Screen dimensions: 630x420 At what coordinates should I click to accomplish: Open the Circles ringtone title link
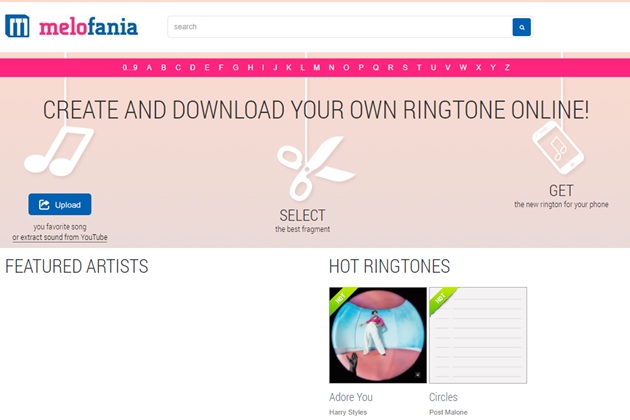click(x=445, y=397)
